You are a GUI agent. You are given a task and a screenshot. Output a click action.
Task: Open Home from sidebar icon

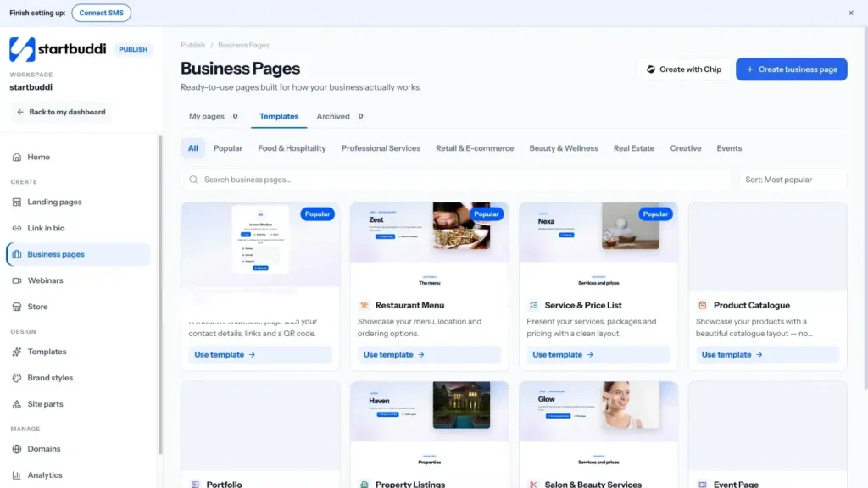coord(17,157)
